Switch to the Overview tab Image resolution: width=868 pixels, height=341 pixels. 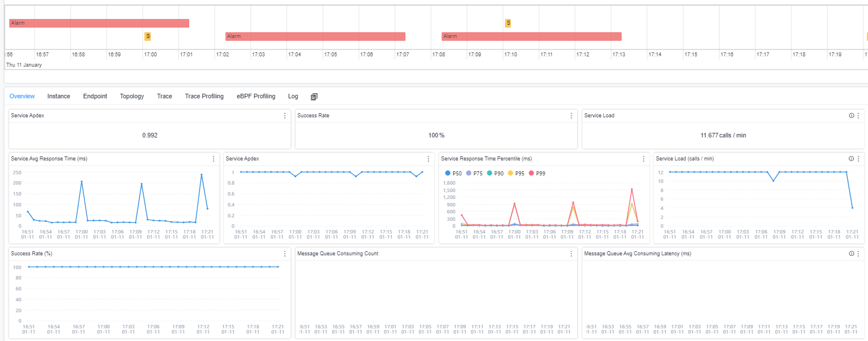pos(22,97)
